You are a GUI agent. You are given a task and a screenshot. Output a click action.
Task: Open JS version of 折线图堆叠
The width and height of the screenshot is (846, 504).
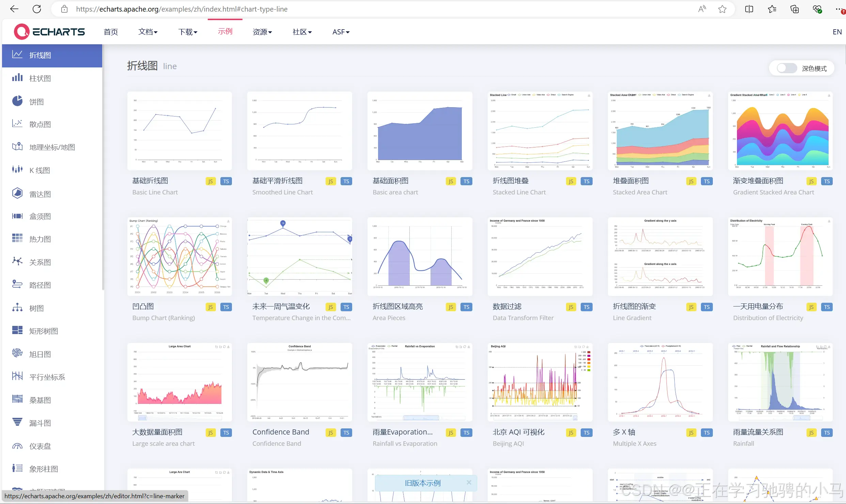pos(571,181)
